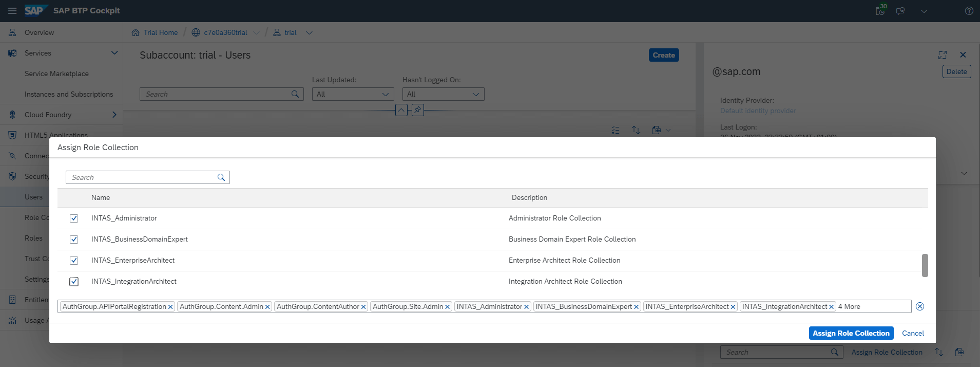980x367 pixels.
Task: Clear all selected role collection tokens
Action: 920,306
